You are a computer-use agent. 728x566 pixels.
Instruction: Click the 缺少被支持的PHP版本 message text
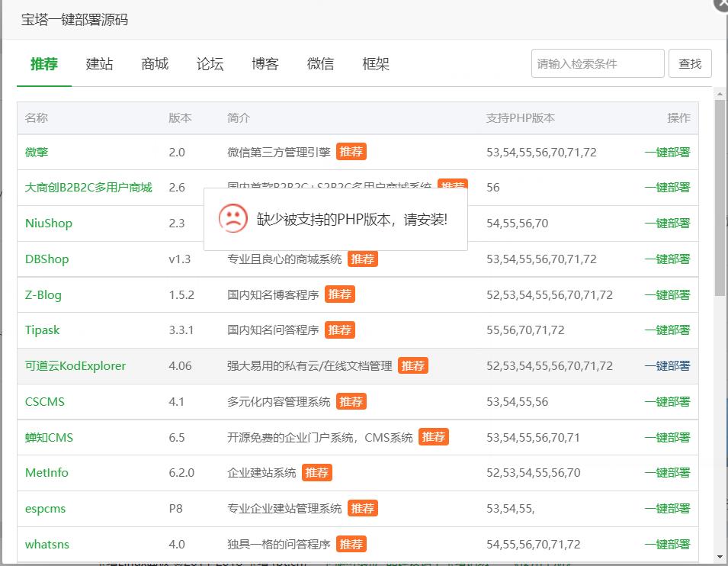(x=352, y=220)
